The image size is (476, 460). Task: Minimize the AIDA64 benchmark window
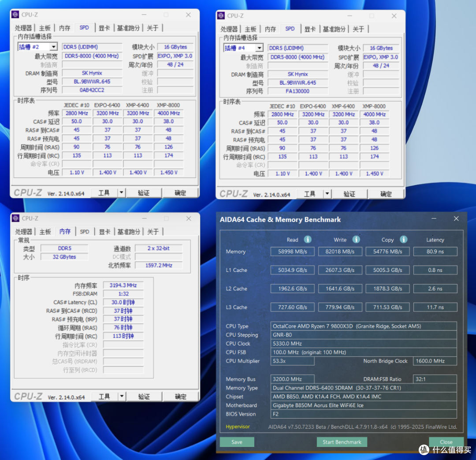tap(434, 219)
